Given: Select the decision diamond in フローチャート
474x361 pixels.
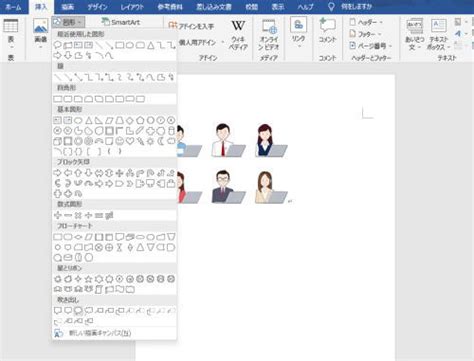Looking at the screenshot, I should click(78, 237).
